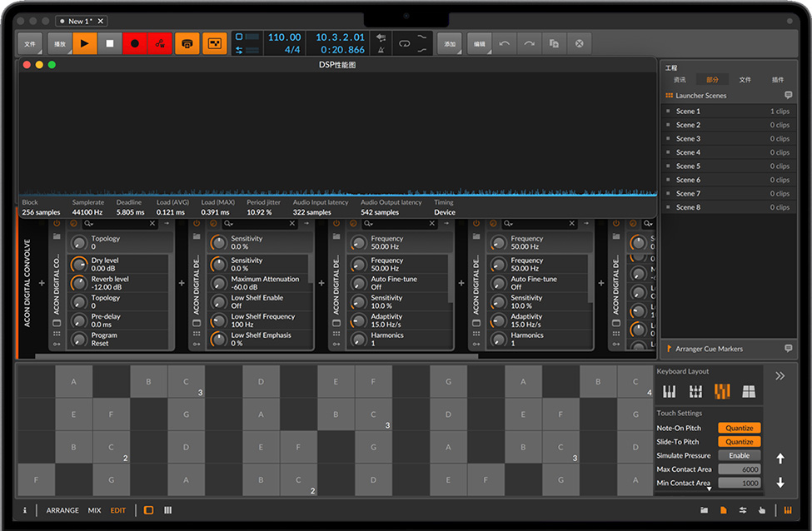812x531 pixels.
Task: Click the Reverb level knob
Action: [79, 283]
